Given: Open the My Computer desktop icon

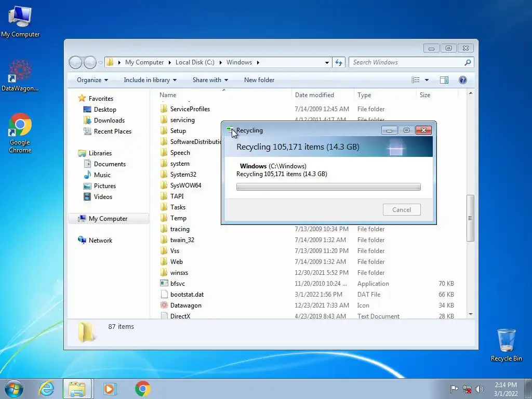Looking at the screenshot, I should click(x=20, y=22).
